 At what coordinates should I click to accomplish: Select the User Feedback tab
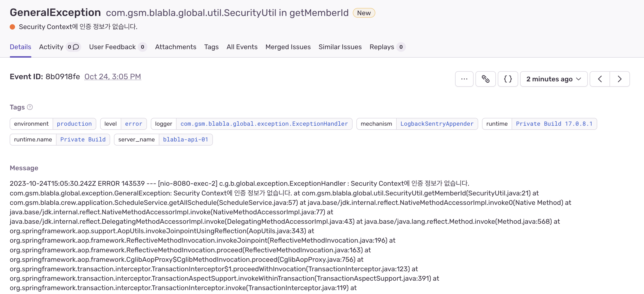pos(112,47)
